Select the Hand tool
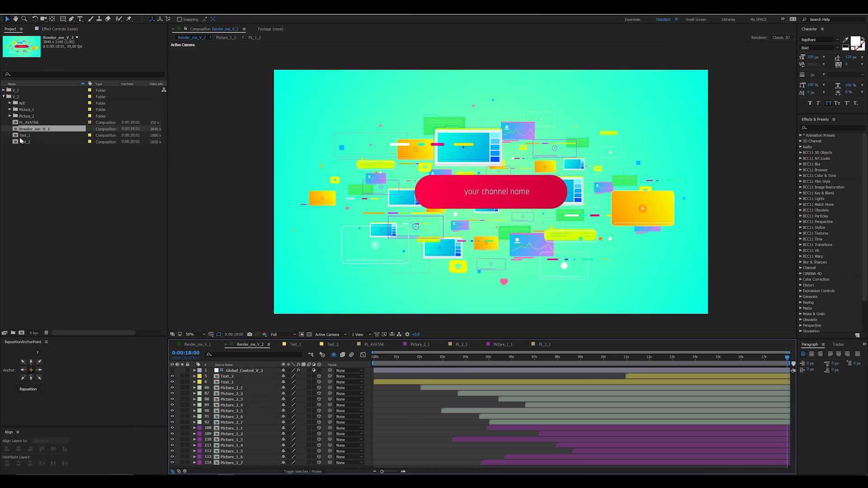Image resolution: width=868 pixels, height=488 pixels. 15,19
